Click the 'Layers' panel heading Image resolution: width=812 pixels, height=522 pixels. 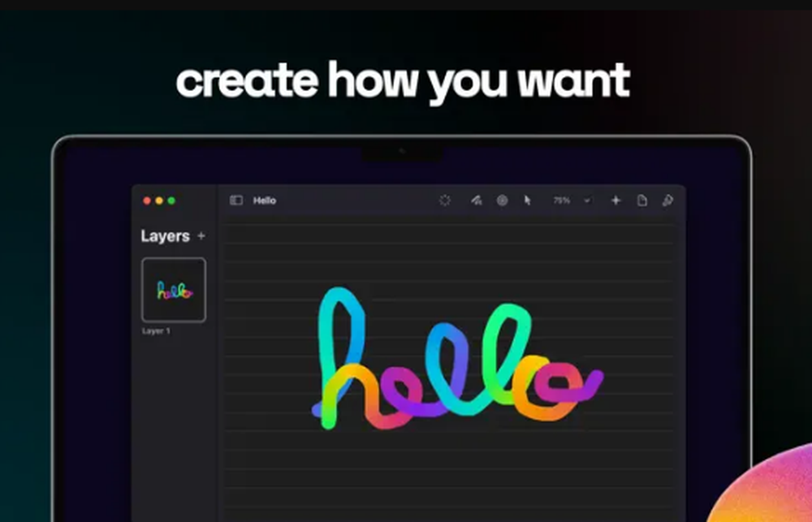coord(165,236)
